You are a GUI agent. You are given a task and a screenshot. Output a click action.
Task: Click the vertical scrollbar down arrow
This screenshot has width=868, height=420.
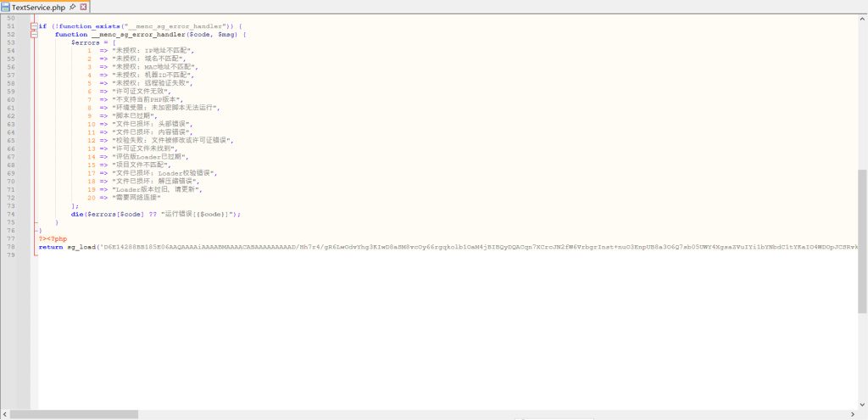[x=863, y=405]
